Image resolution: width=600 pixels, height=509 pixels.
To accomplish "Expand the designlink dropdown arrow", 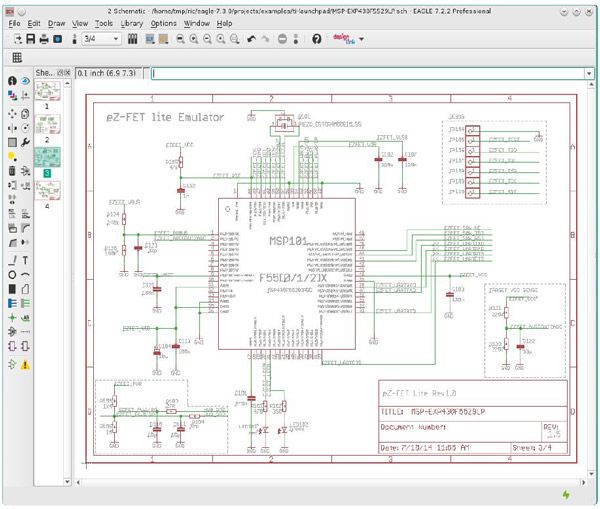I will click(x=362, y=39).
